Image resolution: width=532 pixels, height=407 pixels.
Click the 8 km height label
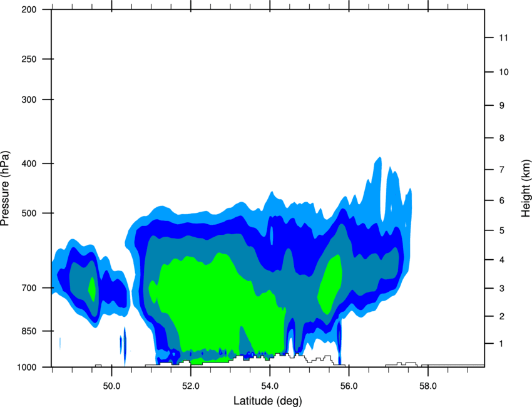(x=502, y=138)
